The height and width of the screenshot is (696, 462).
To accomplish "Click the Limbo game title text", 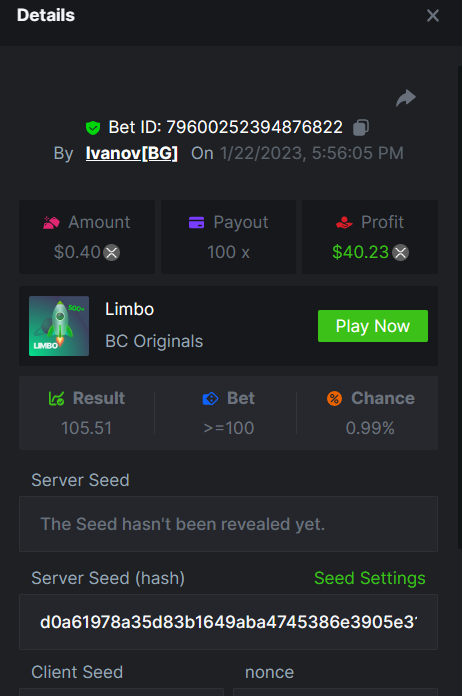I will pos(130,309).
